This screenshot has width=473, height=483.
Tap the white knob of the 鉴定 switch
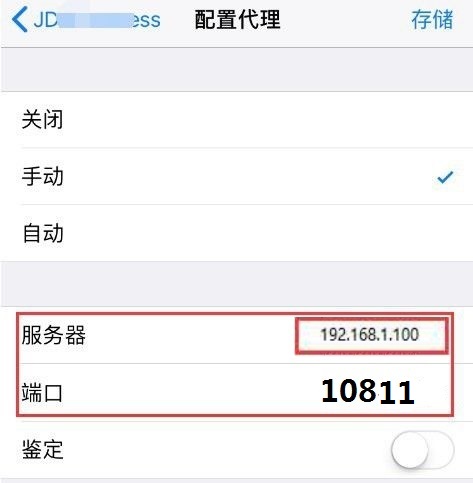pos(410,450)
